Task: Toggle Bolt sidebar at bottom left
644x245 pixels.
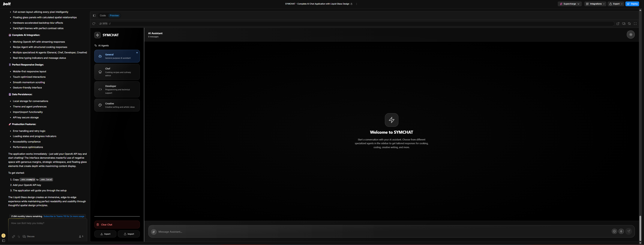Action: point(4,241)
